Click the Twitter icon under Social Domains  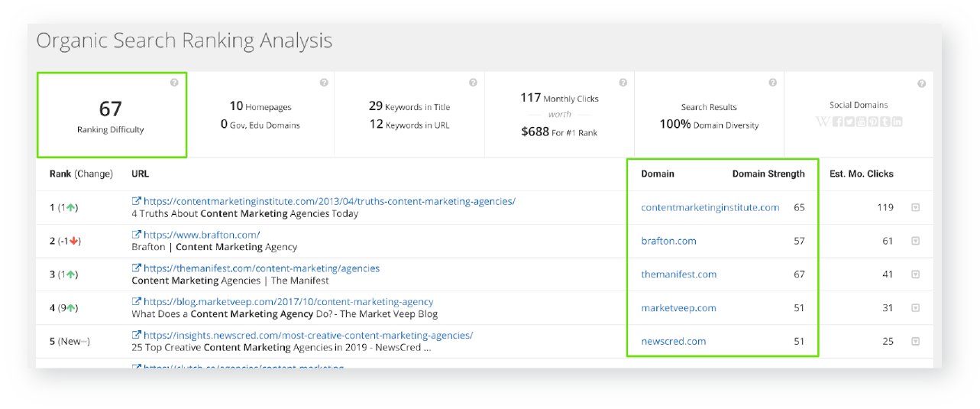click(849, 122)
